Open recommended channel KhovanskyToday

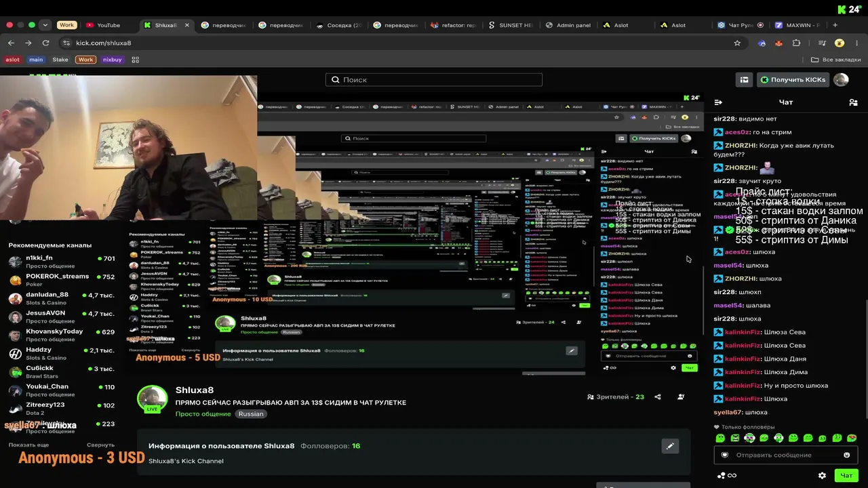pos(62,335)
